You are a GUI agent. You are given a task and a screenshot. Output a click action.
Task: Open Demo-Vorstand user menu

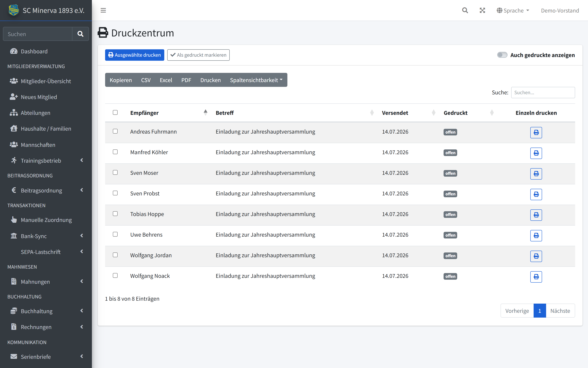(560, 10)
